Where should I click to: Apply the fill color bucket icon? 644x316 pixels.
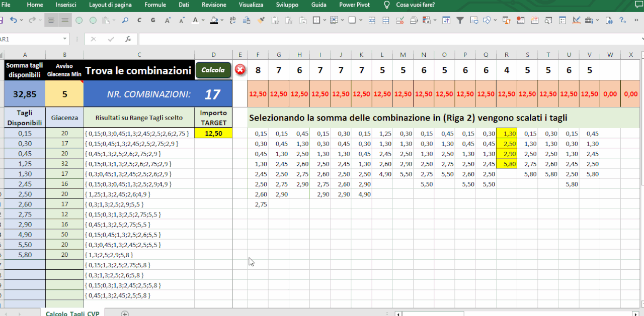pos(214,20)
